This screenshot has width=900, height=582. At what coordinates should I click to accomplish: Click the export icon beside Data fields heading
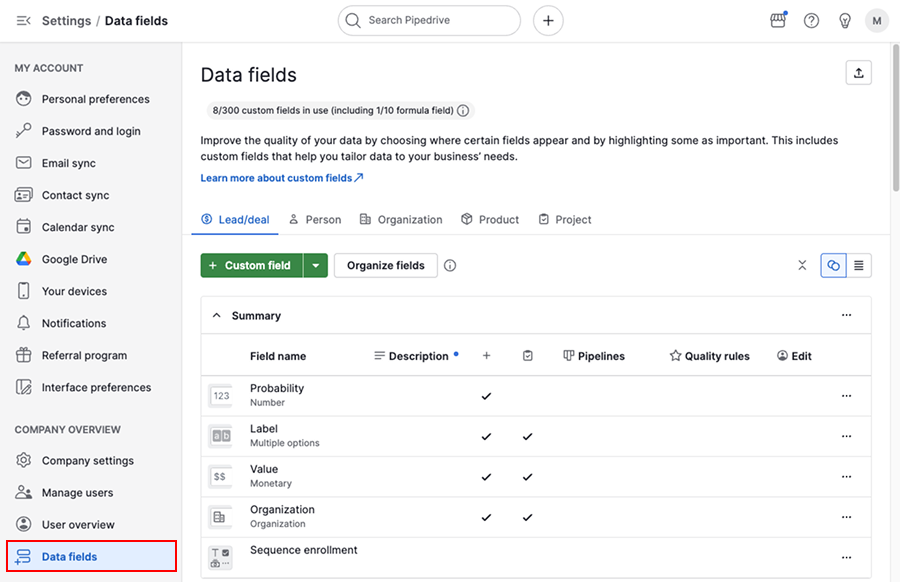pos(858,73)
